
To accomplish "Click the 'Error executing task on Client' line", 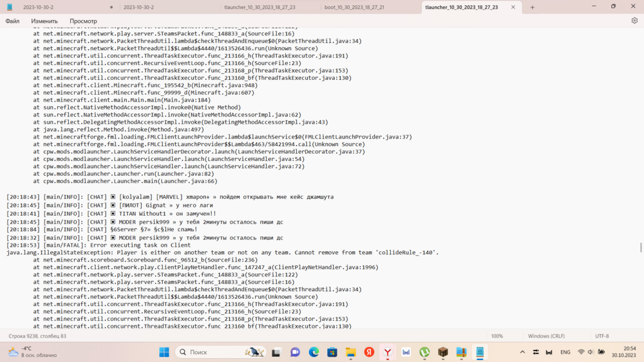I will click(x=99, y=245).
